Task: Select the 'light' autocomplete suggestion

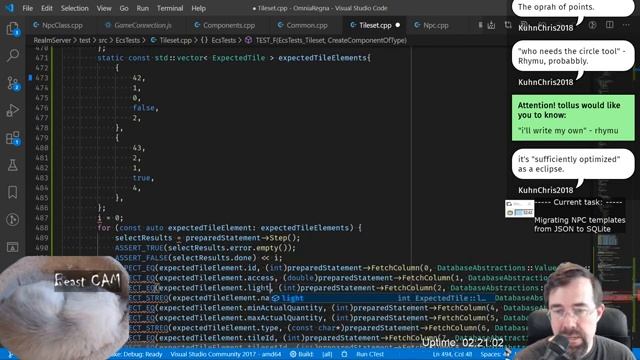Action: 382,298
